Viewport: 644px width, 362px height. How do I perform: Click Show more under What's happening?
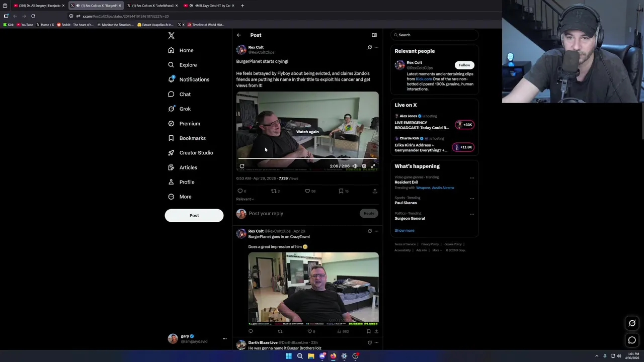(405, 231)
